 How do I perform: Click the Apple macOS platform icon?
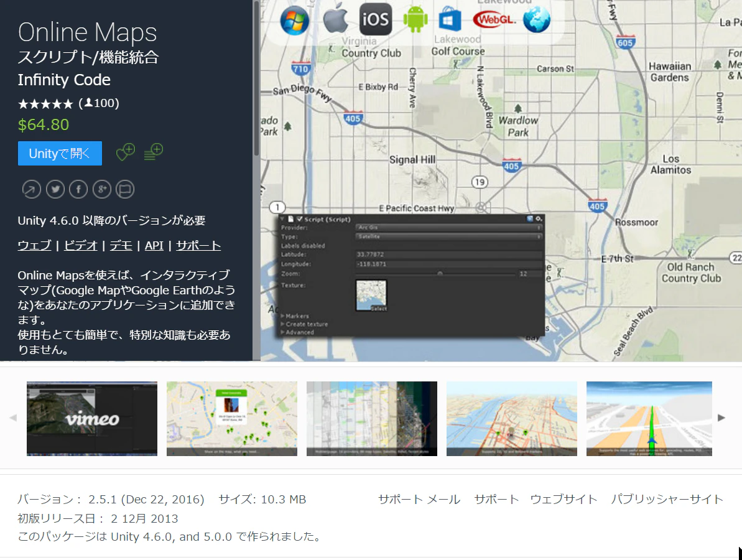tap(335, 19)
